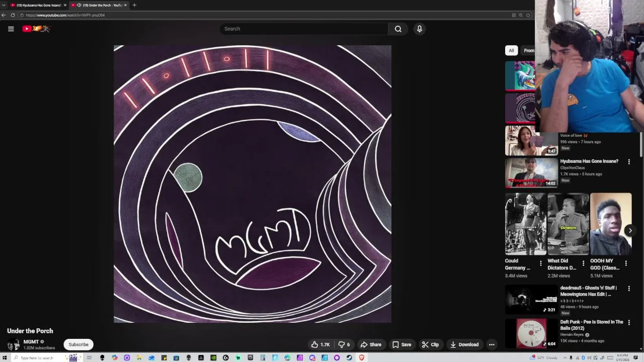Screen dimensions: 644x362
Task: Open the What Did Dictators short
Action: coord(568,224)
